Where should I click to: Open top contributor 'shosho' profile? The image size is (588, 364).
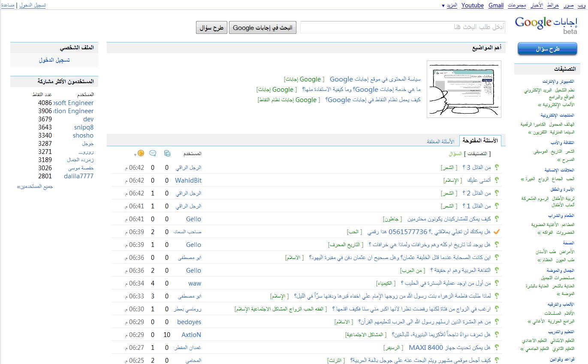83,135
